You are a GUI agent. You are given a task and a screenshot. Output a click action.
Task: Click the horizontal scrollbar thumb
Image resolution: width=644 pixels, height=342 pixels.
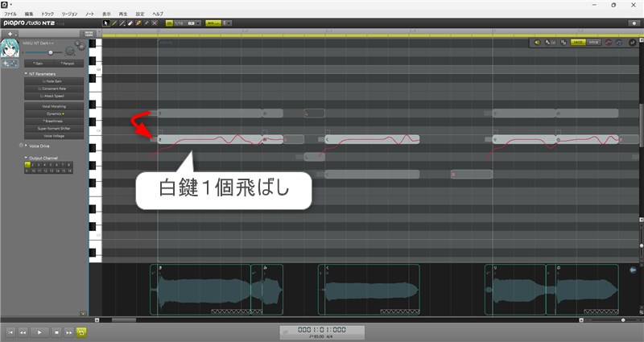tap(124, 319)
